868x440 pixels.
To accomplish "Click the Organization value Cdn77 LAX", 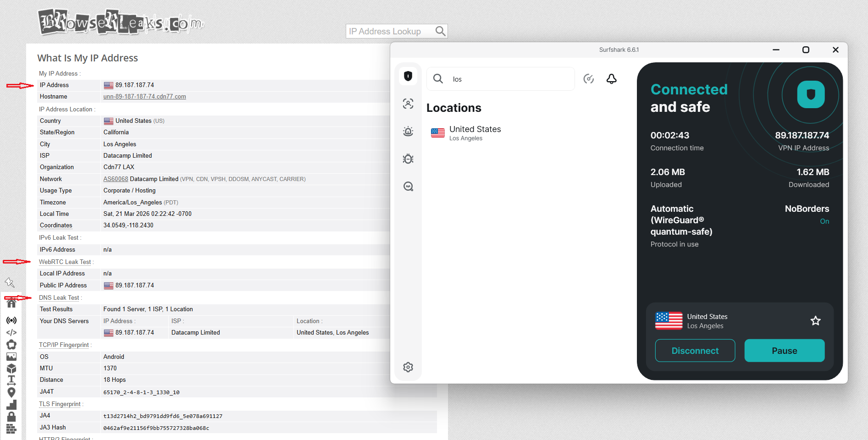I will (x=119, y=167).
